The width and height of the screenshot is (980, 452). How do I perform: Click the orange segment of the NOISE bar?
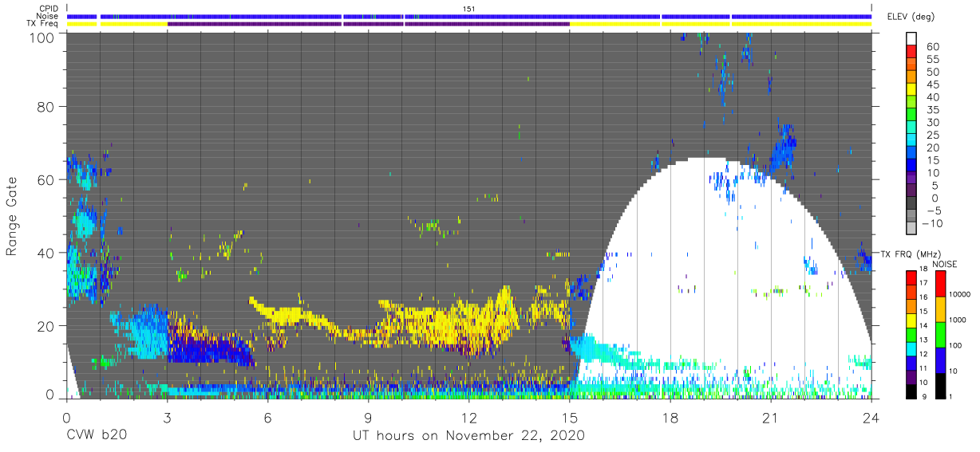[942, 309]
